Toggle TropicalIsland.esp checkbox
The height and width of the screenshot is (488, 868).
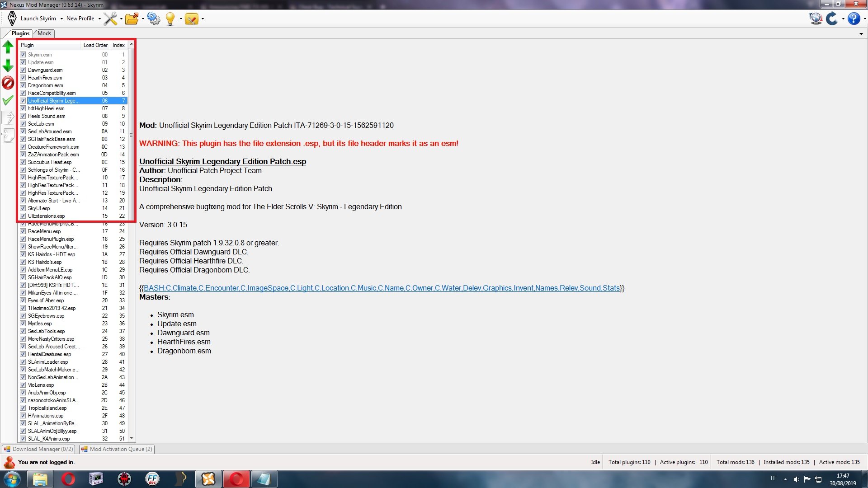(23, 408)
